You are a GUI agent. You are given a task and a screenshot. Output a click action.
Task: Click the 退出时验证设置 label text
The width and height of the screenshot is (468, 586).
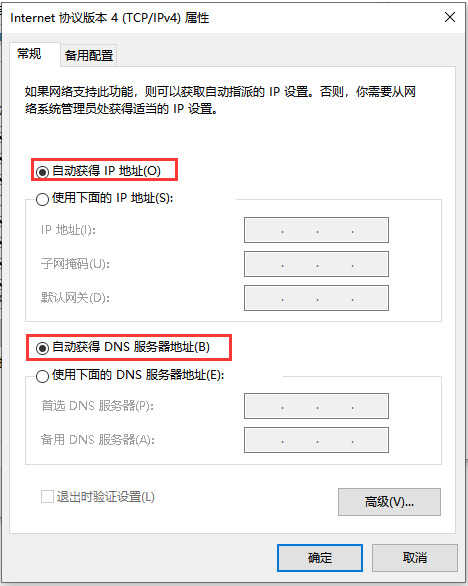tap(105, 497)
